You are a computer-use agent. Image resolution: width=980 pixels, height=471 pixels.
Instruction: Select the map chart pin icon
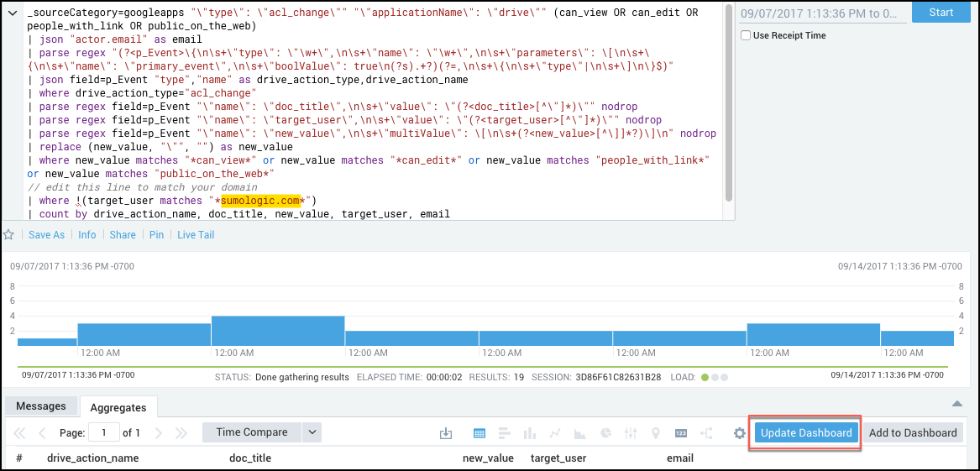656,433
